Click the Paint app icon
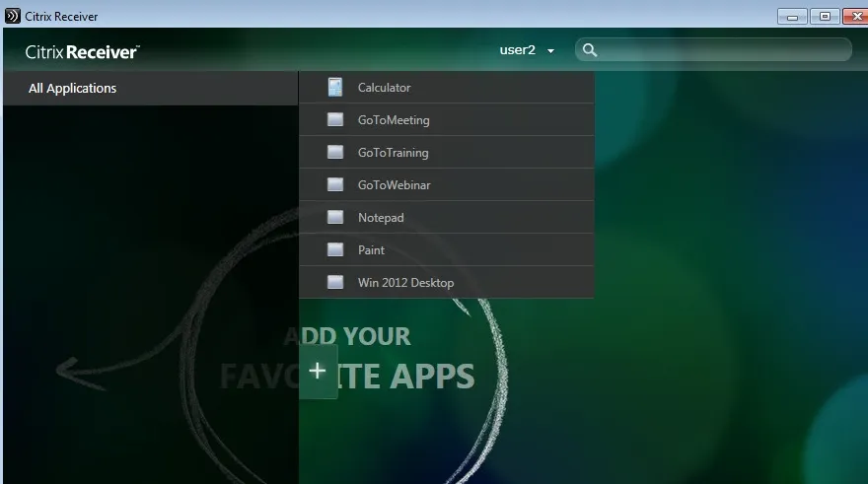 (335, 250)
